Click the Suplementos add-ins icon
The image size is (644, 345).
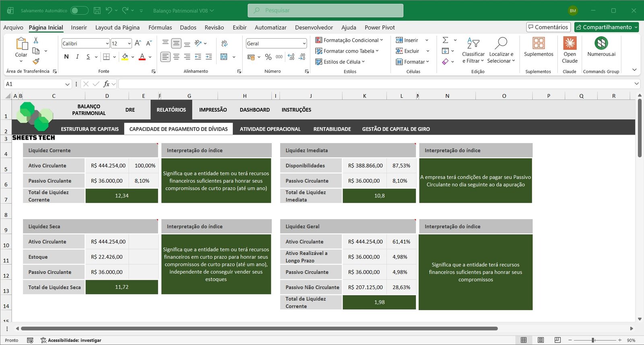538,43
